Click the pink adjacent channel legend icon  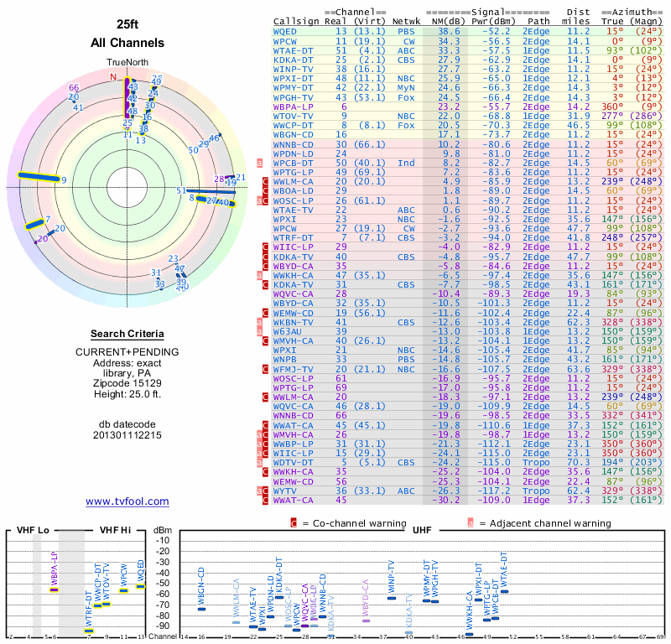pos(471,523)
